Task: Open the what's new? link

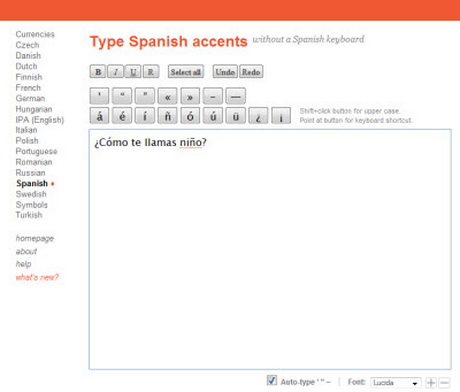Action: pyautogui.click(x=37, y=277)
